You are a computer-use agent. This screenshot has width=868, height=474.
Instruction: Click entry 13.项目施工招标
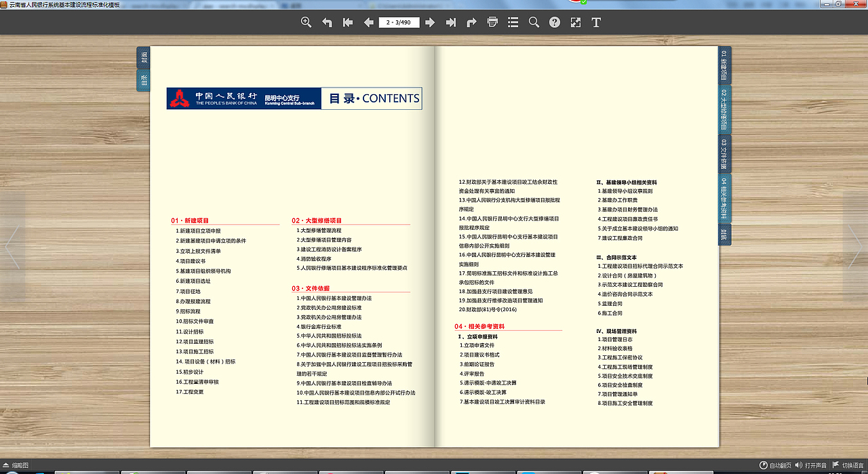[x=195, y=351]
